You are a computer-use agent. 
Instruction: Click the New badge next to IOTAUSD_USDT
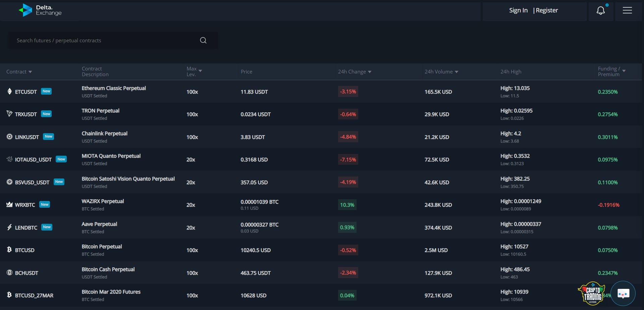(61, 159)
